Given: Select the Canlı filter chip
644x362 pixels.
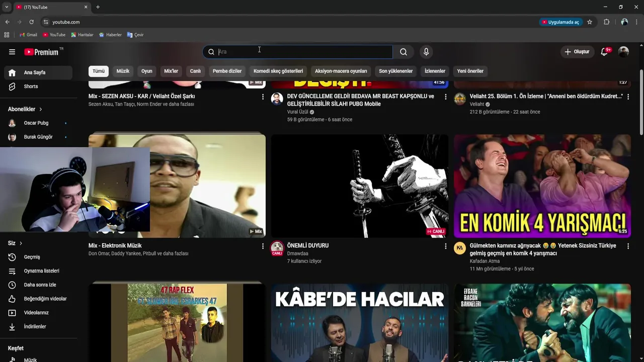Looking at the screenshot, I should coord(195,71).
